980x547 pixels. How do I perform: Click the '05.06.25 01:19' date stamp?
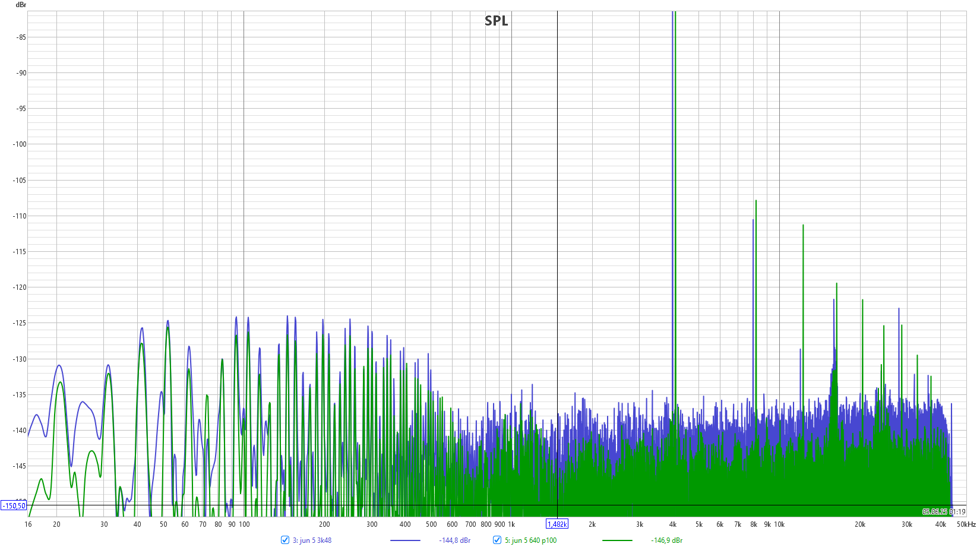click(x=944, y=512)
